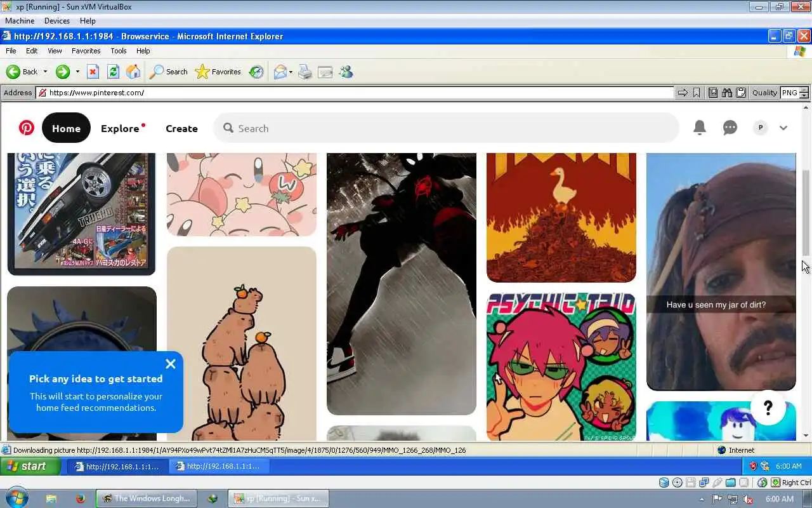This screenshot has height=508, width=812.
Task: Open the Psychic Trio pin
Action: (x=561, y=366)
